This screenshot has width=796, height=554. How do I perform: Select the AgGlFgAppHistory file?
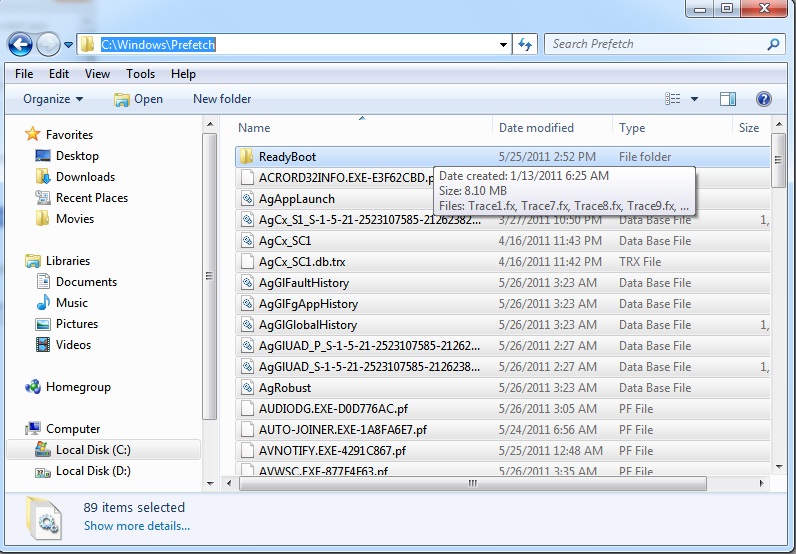503,304
